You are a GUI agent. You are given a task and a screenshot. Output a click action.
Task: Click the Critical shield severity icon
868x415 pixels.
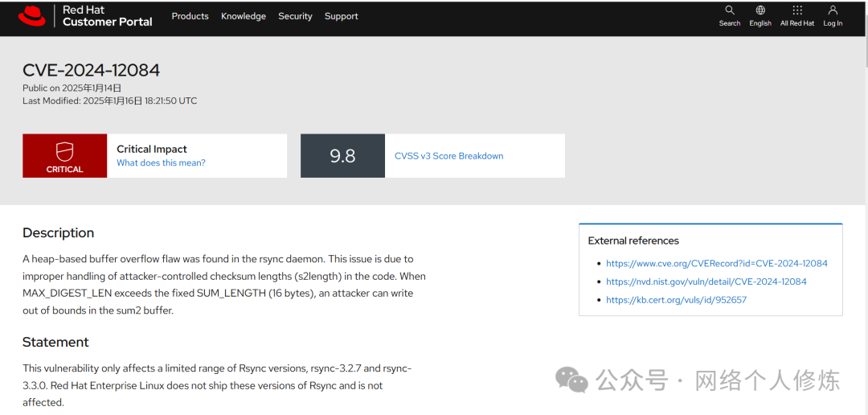click(x=65, y=150)
